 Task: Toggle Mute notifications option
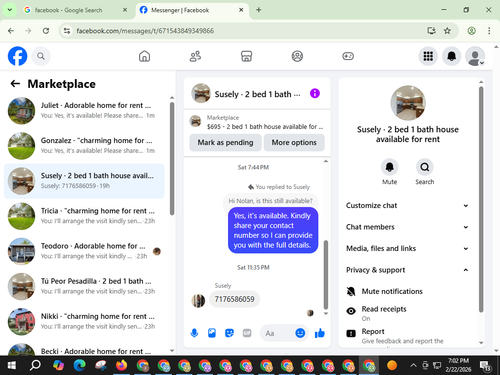coord(407,291)
